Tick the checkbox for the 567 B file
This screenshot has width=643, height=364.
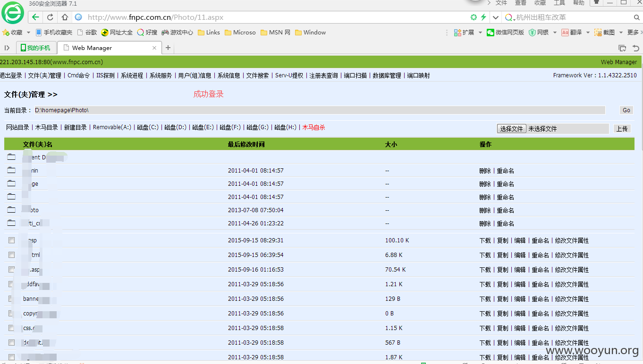(x=11, y=343)
